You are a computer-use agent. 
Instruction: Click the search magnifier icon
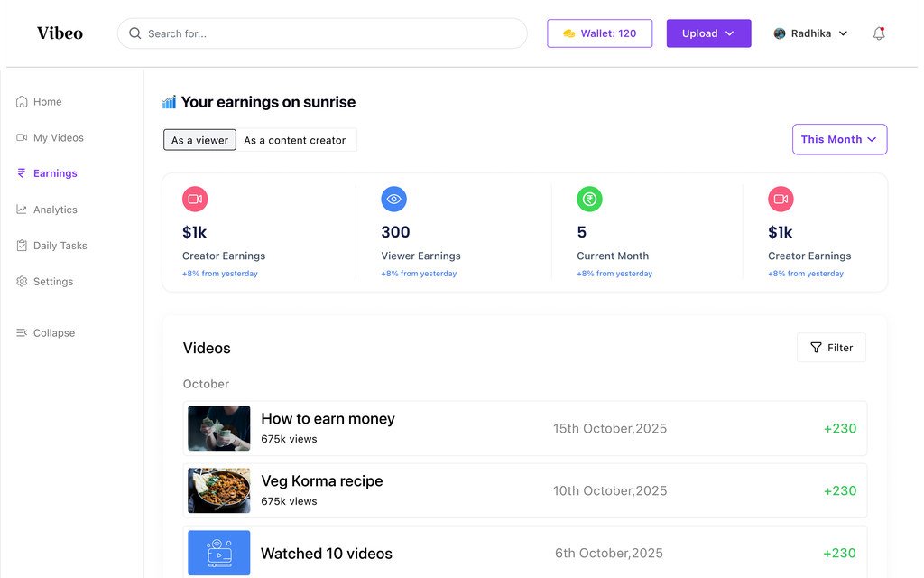point(135,33)
